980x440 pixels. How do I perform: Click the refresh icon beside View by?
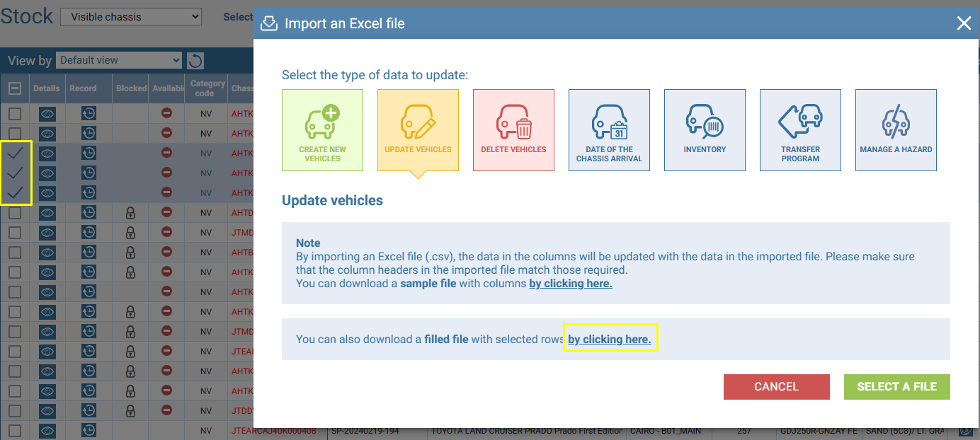[195, 61]
